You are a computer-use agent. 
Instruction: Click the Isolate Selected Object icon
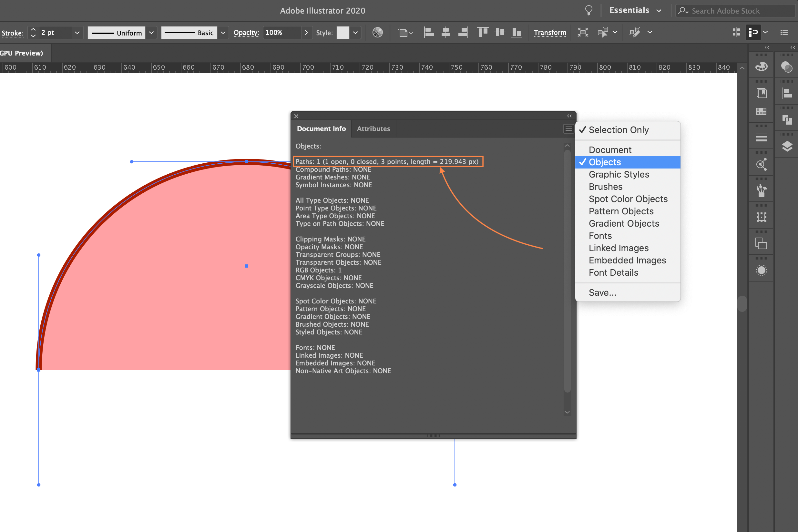583,33
